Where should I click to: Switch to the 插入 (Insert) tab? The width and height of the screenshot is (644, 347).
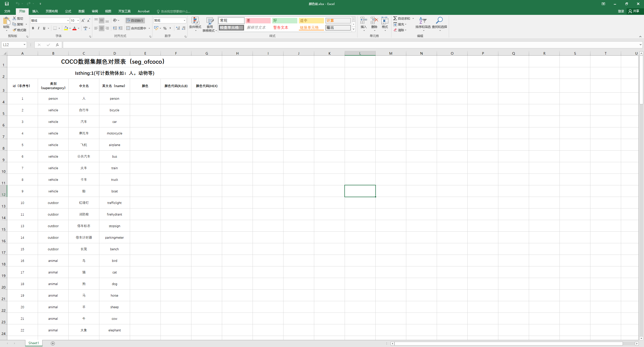(35, 11)
